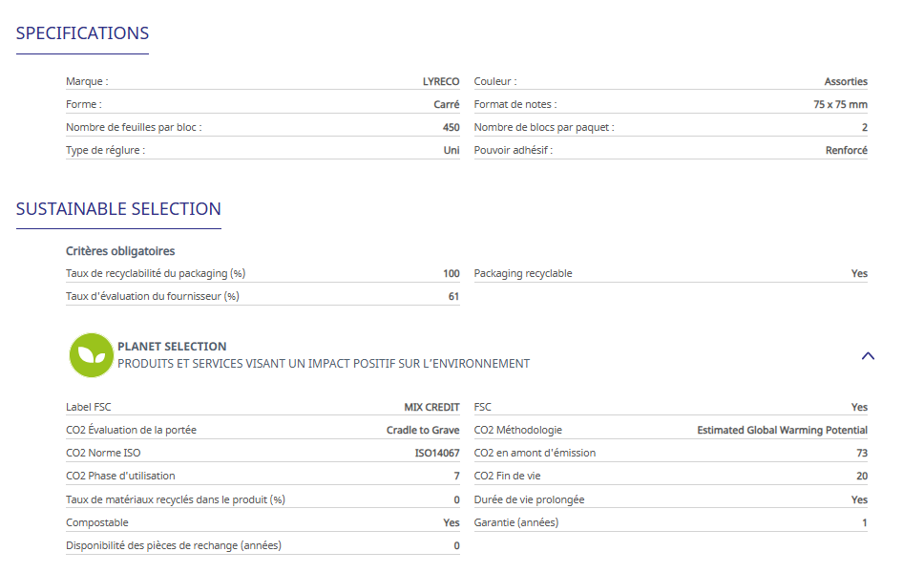Screen dimensions: 924x573
Task: Click the ISO14067 norm value
Action: coord(435,454)
